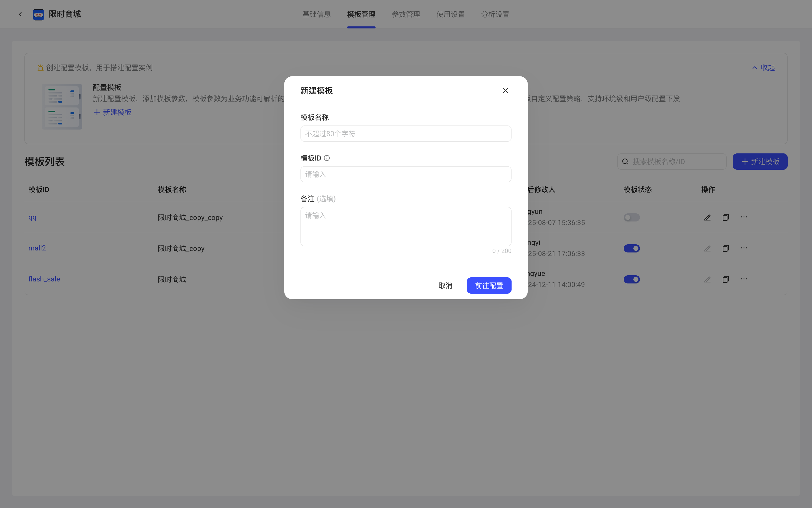The height and width of the screenshot is (508, 812).
Task: Close the 新建模板 dialog
Action: click(x=505, y=90)
